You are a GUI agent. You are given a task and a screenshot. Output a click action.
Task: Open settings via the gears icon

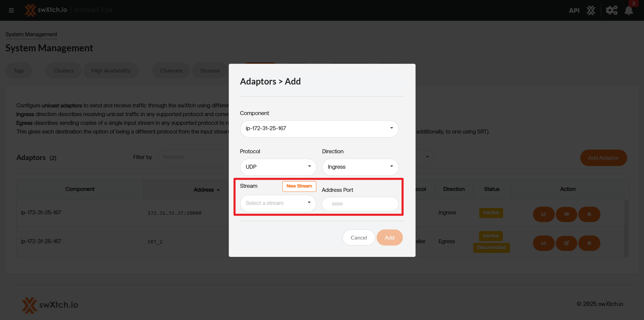point(611,10)
